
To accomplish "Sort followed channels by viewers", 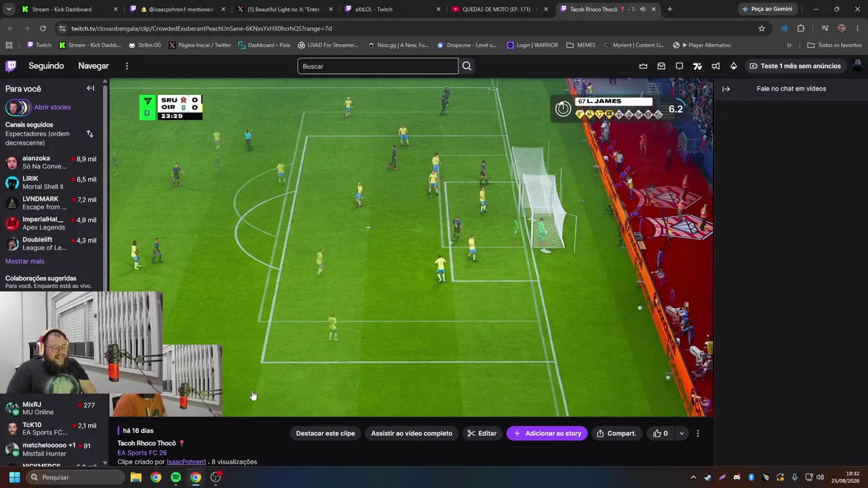I will click(x=90, y=134).
